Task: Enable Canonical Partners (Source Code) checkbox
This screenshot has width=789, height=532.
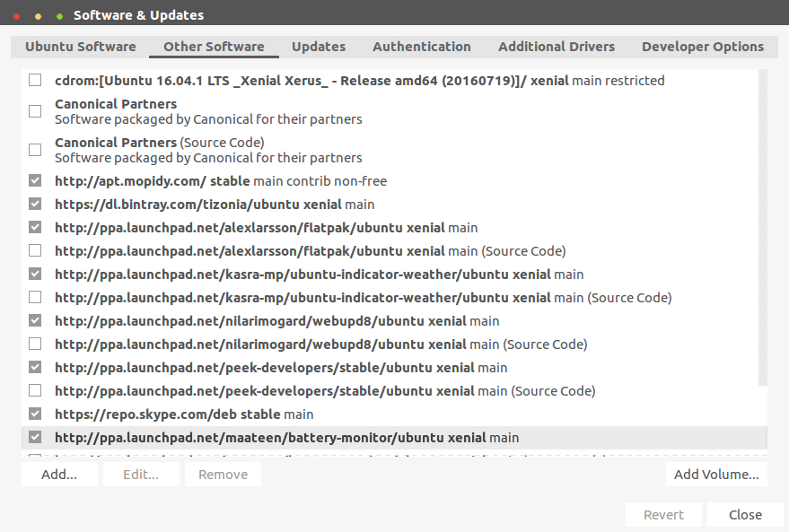Action: 35,150
